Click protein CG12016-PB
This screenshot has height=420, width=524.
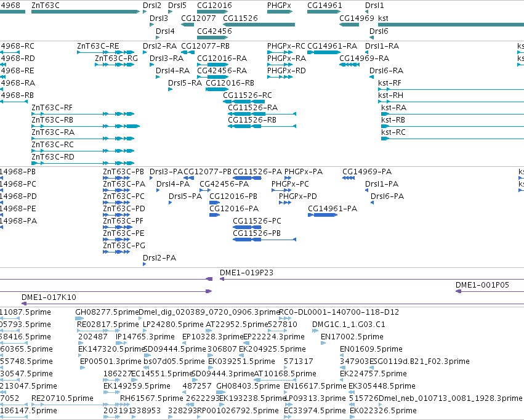click(233, 196)
